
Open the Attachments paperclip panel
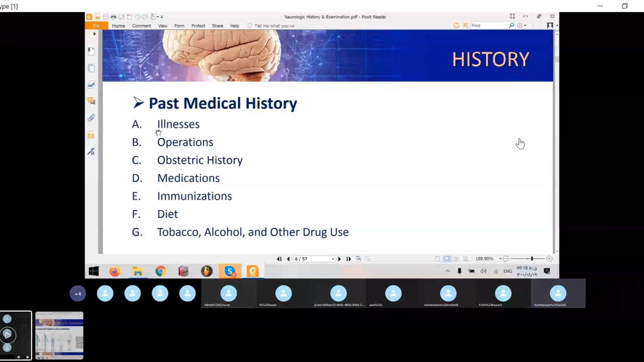(91, 118)
